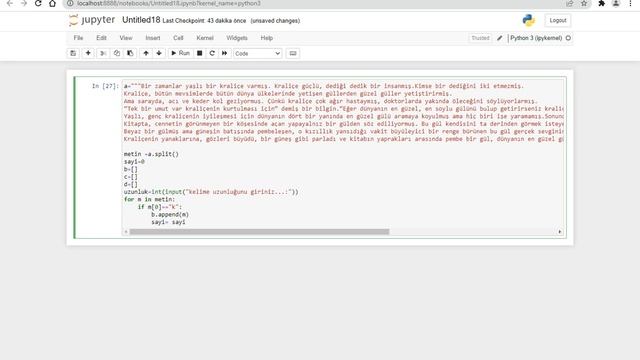Copy selected cells icon
The height and width of the screenshot is (360, 640).
tap(117, 53)
